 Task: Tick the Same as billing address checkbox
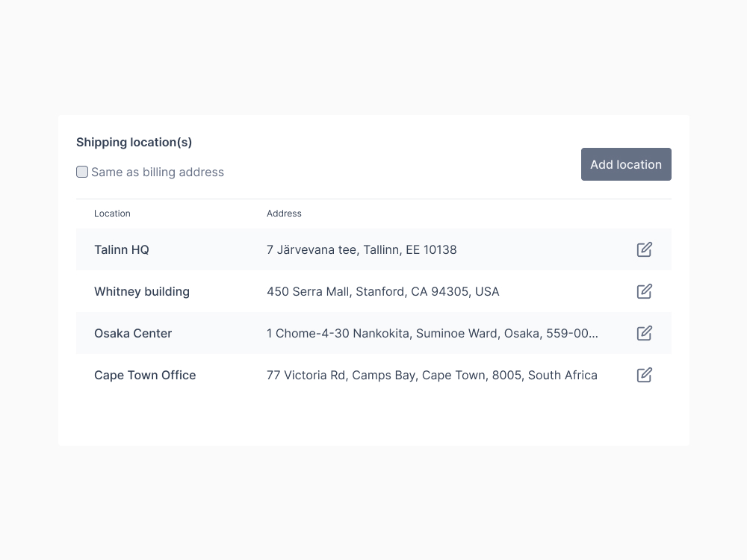(82, 172)
